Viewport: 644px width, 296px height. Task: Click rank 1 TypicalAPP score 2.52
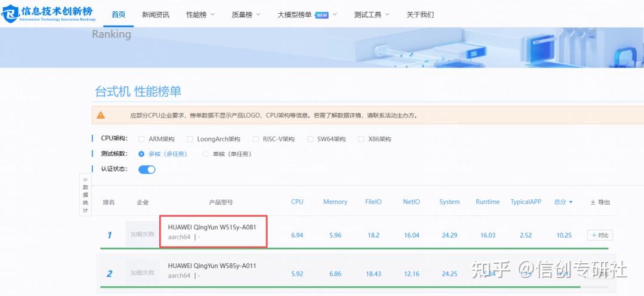526,235
